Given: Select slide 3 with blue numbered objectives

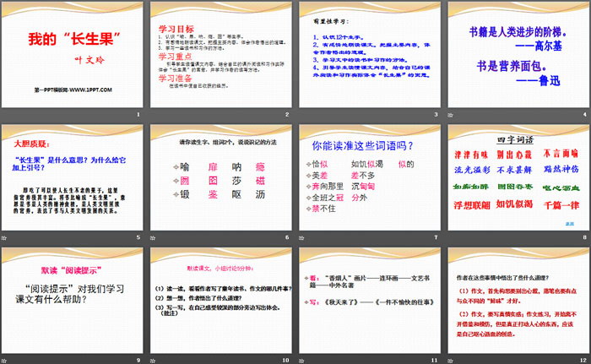Looking at the screenshot, I should point(370,55).
